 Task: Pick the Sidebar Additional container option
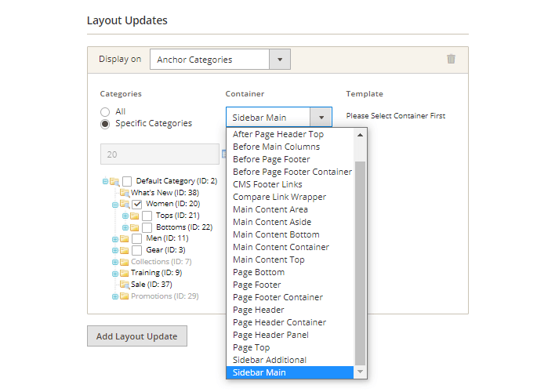(270, 360)
